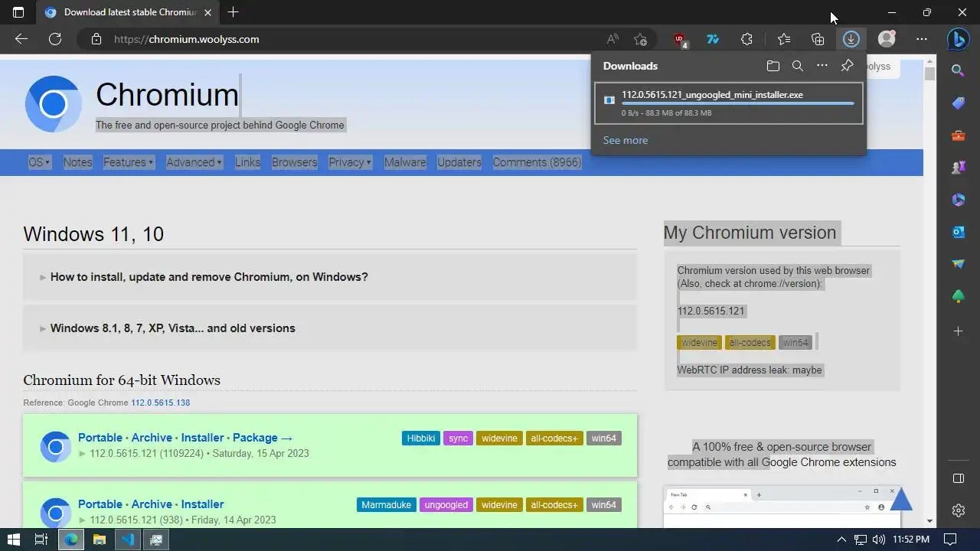Image resolution: width=980 pixels, height=551 pixels.
Task: Click the browser back arrow
Action: pyautogui.click(x=21, y=39)
